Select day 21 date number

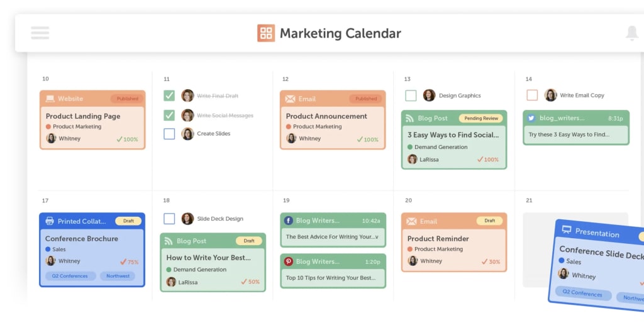pos(529,200)
